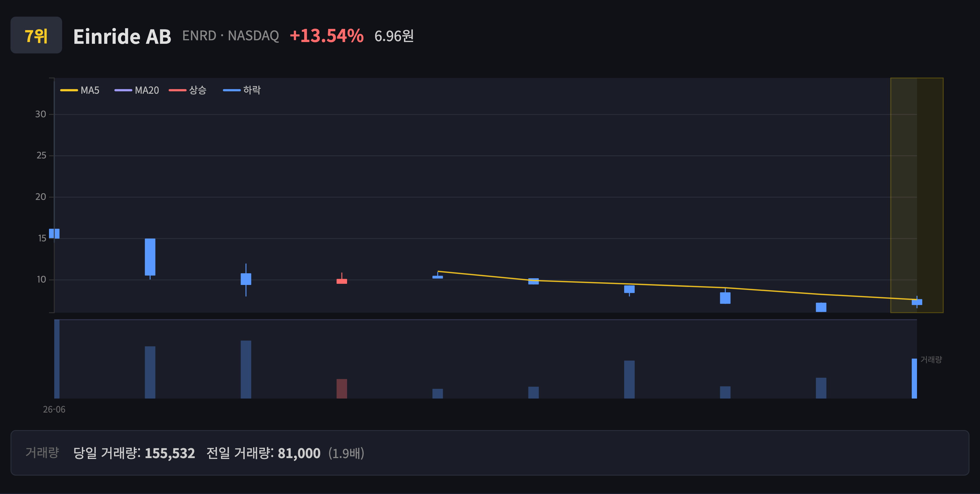The height and width of the screenshot is (494, 980).
Task: Click the bright blue latest volume bar
Action: 914,378
